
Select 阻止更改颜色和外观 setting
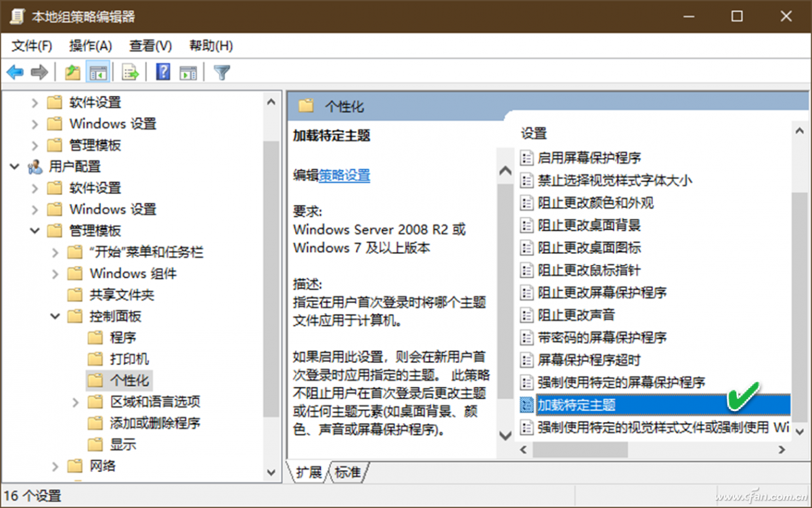[x=596, y=203]
